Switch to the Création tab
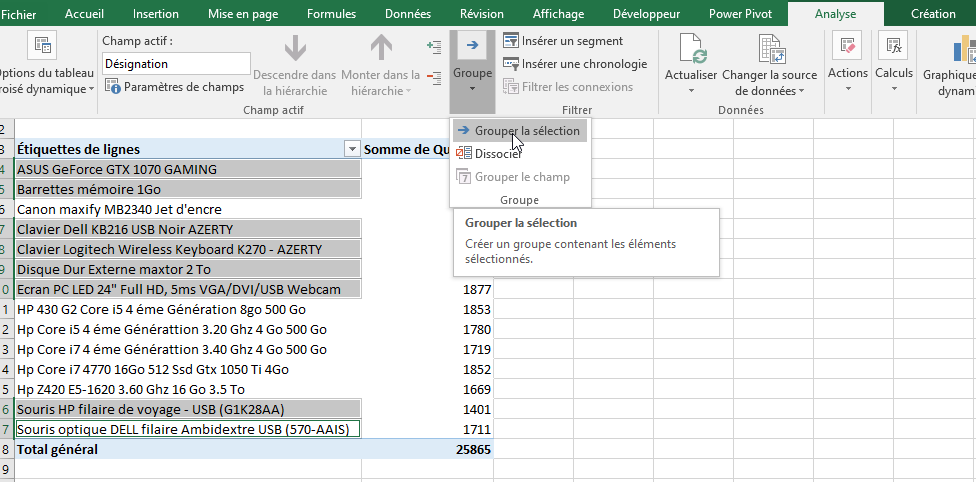 (x=932, y=14)
